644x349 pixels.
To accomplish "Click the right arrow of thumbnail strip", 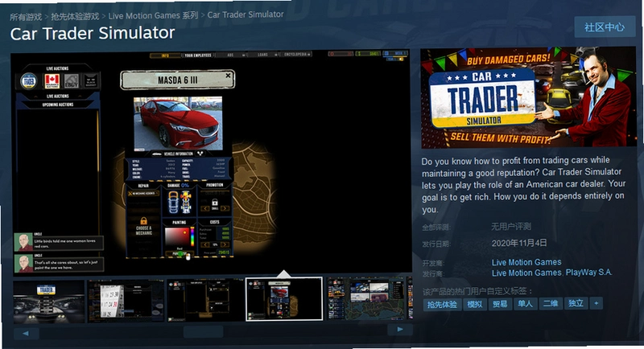I will (400, 329).
